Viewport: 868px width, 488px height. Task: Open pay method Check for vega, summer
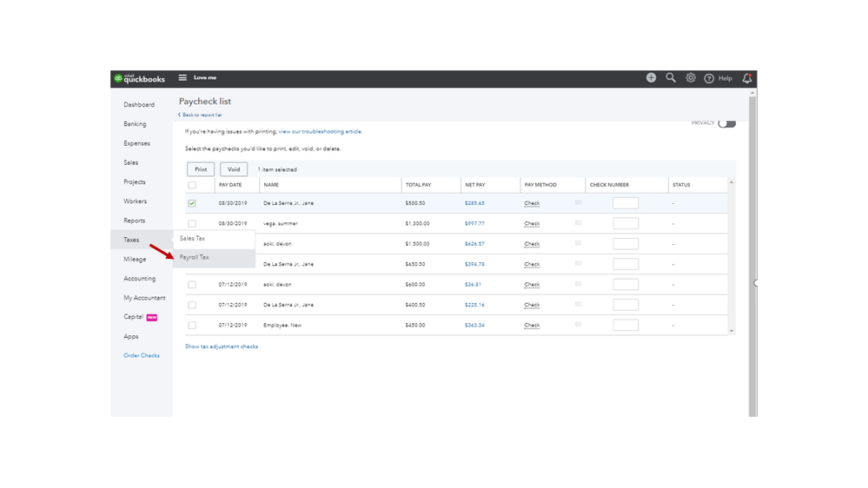[532, 224]
